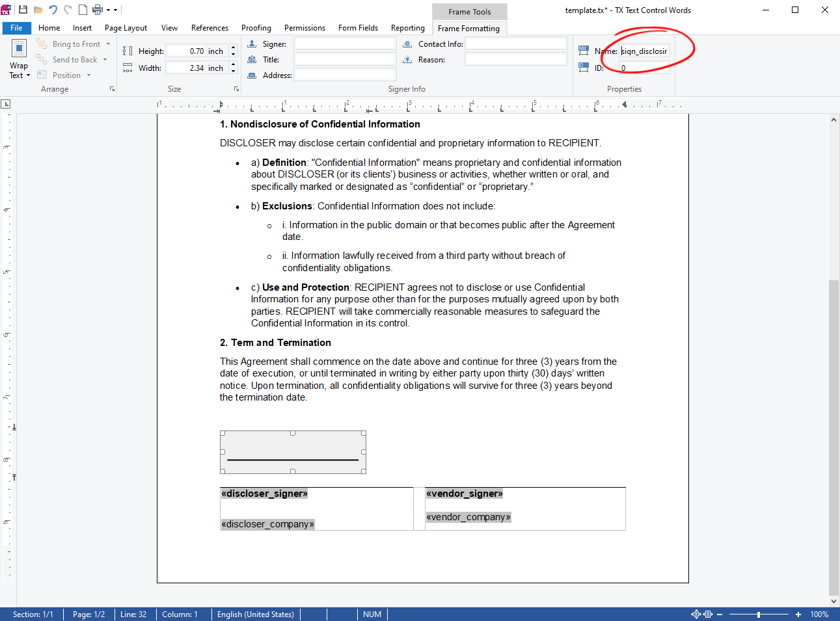Click the TX Text Control app icon
This screenshot has height=621, width=840.
(6, 10)
